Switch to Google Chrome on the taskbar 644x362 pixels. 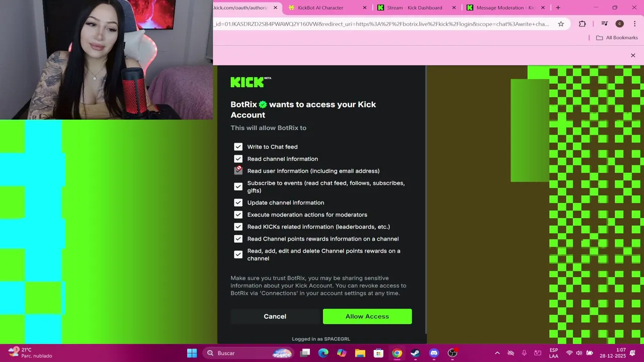click(397, 353)
